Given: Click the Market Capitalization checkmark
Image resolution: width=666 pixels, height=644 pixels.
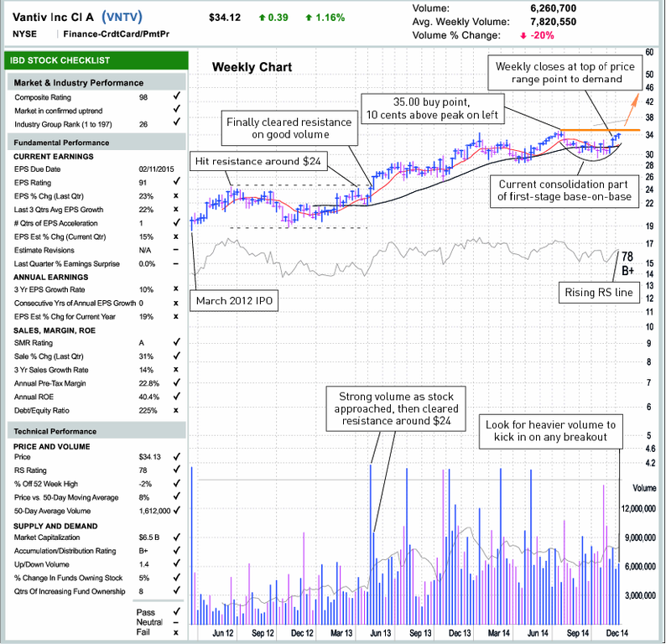Looking at the screenshot, I should [x=177, y=537].
